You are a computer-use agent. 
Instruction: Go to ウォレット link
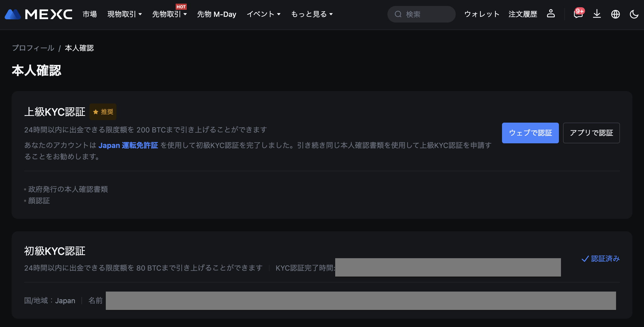[x=482, y=14]
